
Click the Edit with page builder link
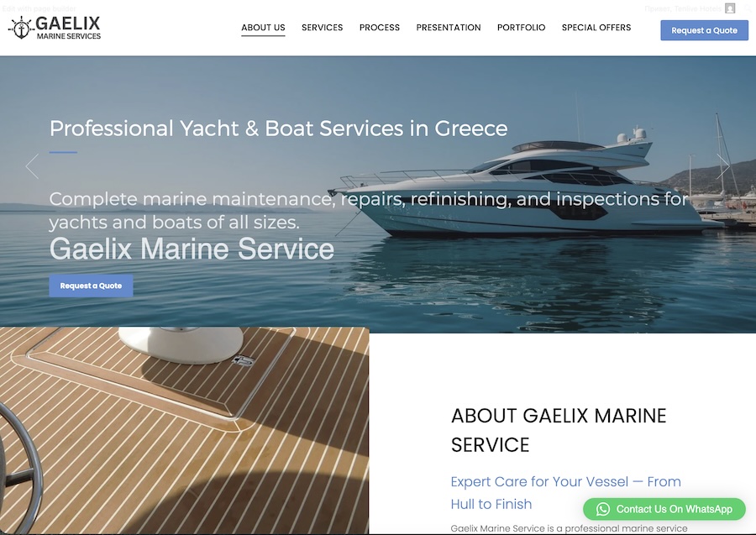tap(39, 8)
